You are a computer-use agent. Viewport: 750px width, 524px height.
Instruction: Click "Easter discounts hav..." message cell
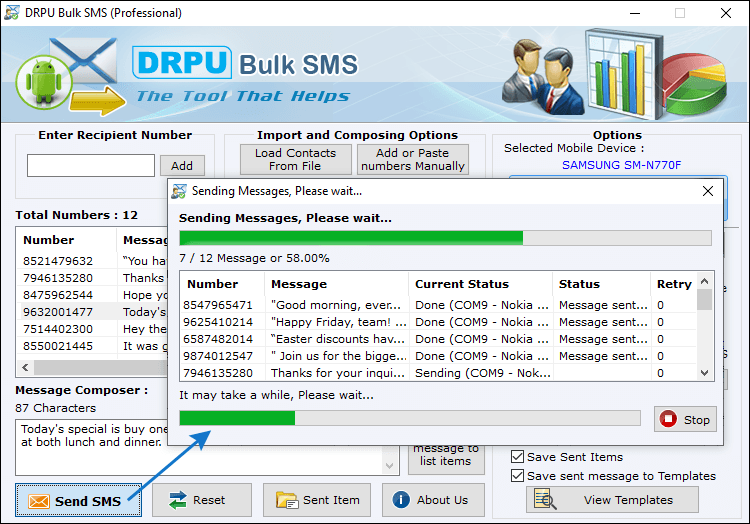coord(338,339)
